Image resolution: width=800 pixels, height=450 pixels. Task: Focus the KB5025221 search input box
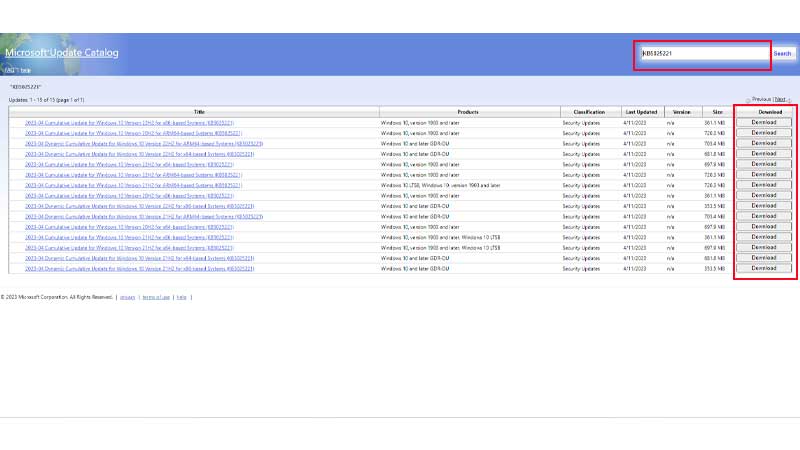point(705,53)
